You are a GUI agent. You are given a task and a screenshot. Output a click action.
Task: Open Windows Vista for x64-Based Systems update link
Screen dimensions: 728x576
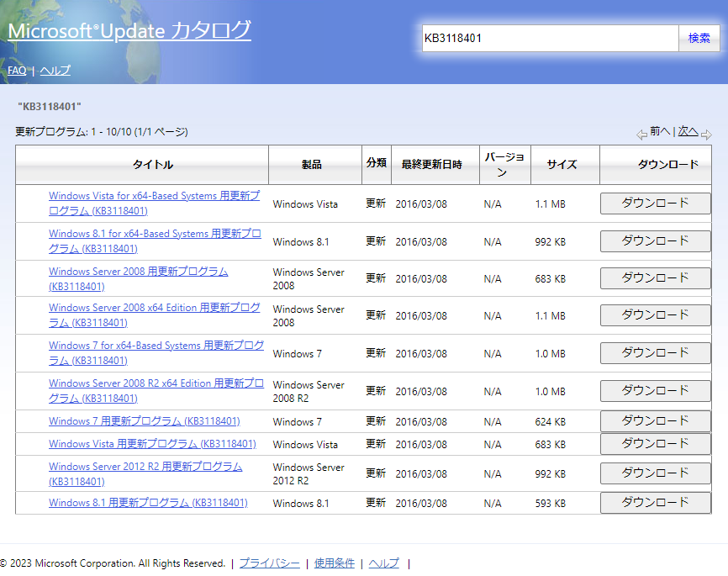click(154, 203)
